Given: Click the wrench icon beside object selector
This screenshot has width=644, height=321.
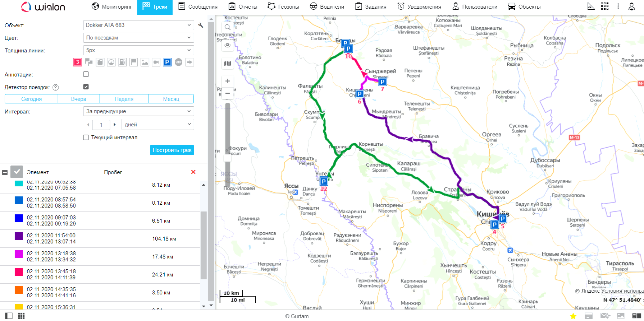Looking at the screenshot, I should [x=201, y=25].
